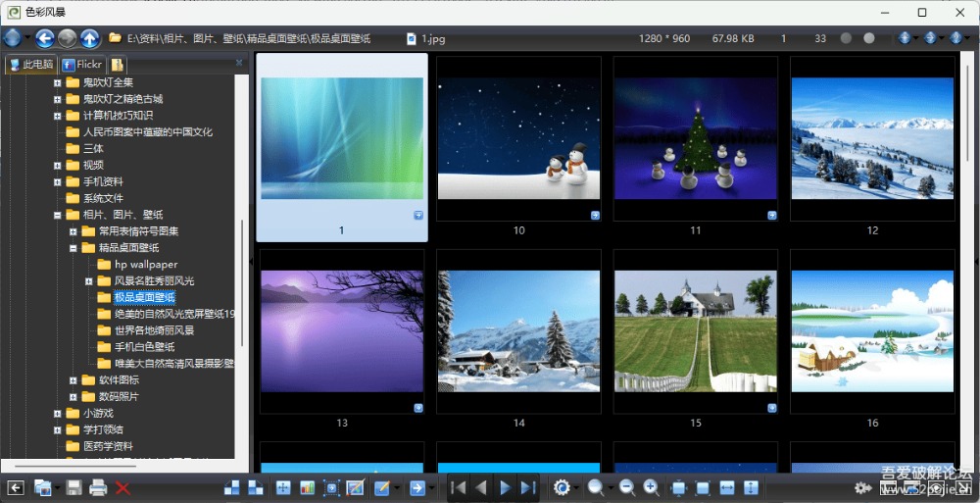Expand the 常用表情符号图集 folder
The width and height of the screenshot is (980, 503).
[x=73, y=231]
